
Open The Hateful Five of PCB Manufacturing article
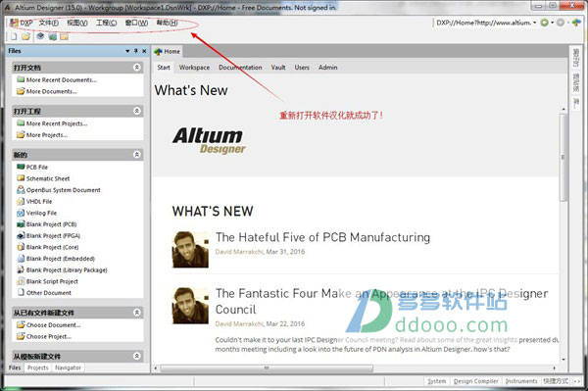[322, 237]
